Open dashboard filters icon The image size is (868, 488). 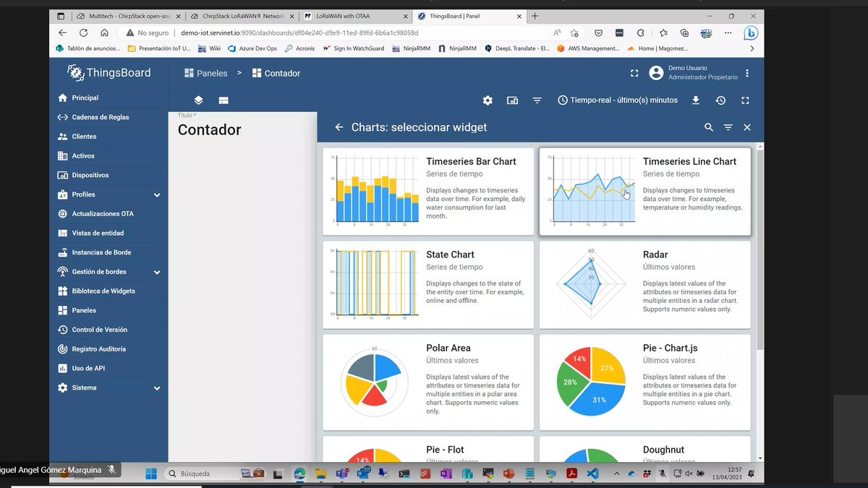point(537,100)
